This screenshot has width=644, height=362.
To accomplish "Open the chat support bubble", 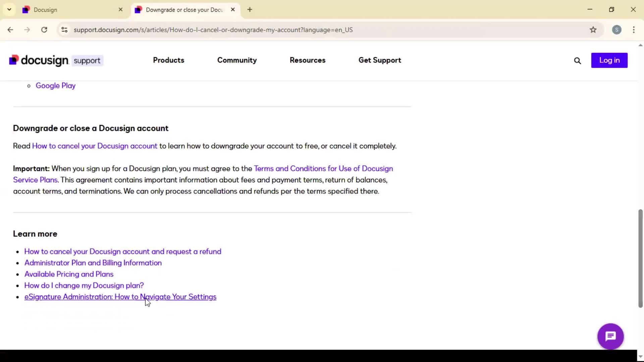I will pyautogui.click(x=610, y=336).
